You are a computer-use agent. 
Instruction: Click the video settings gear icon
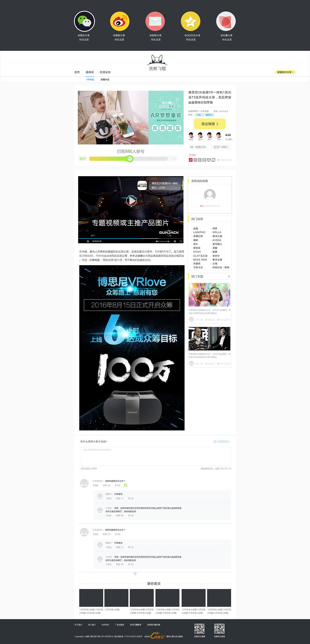point(175,241)
